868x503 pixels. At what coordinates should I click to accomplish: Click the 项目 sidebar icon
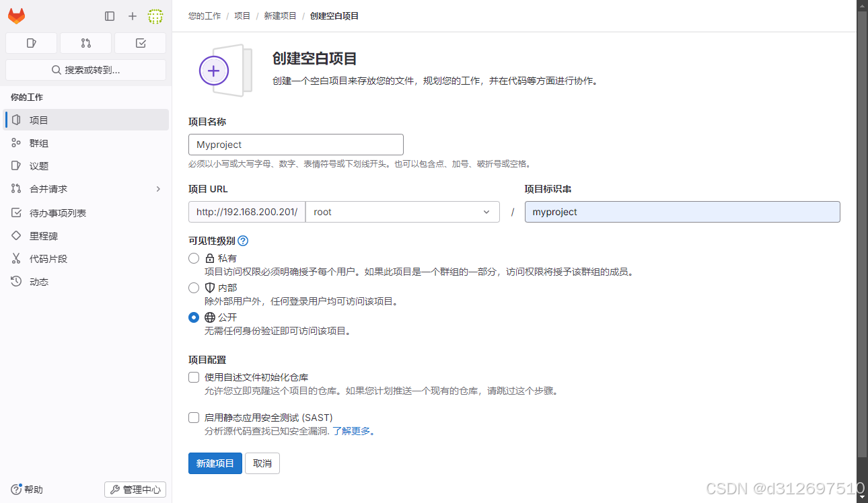tap(16, 120)
